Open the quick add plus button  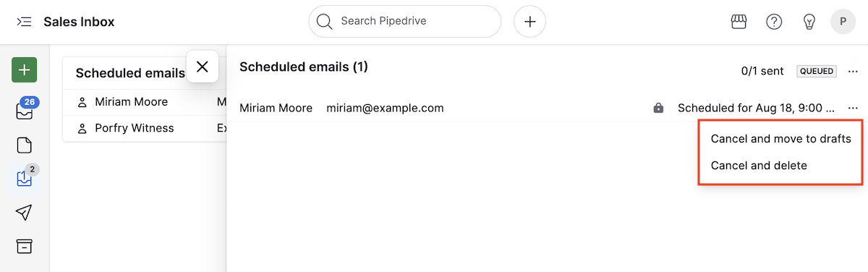[529, 22]
